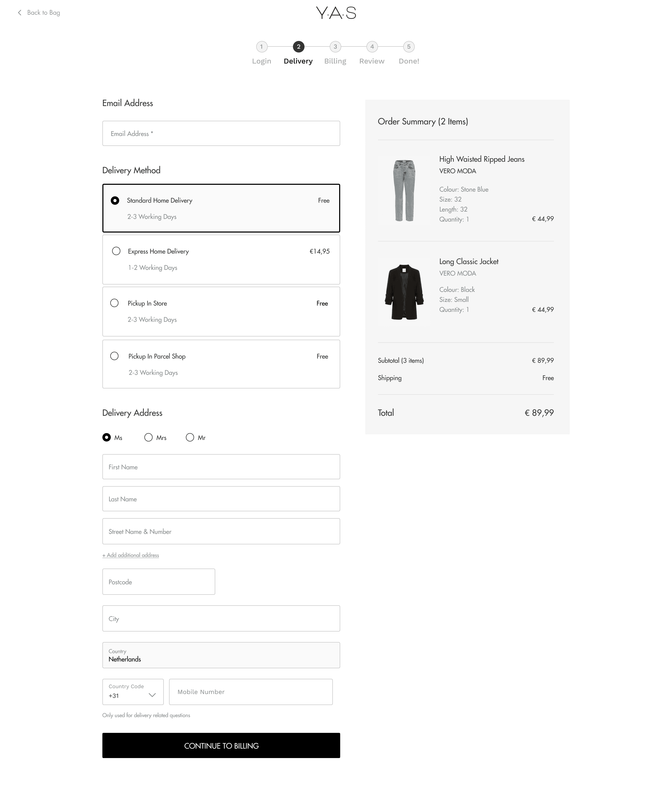Click step 3 Billing circle
Viewport: 672px width, 799px height.
click(335, 47)
